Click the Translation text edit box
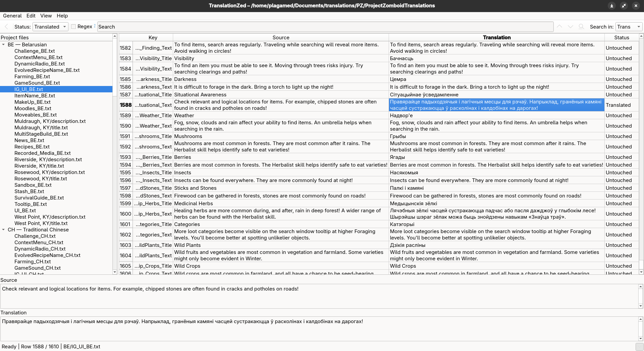 [x=319, y=329]
